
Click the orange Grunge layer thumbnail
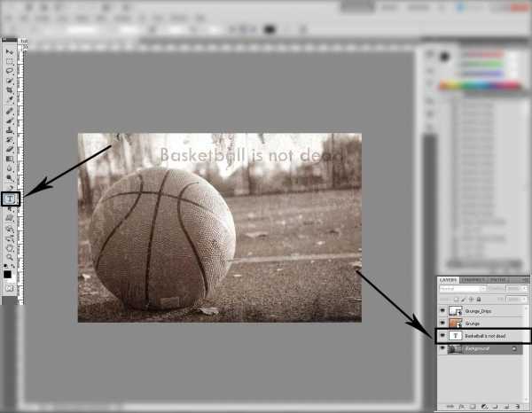(x=456, y=323)
